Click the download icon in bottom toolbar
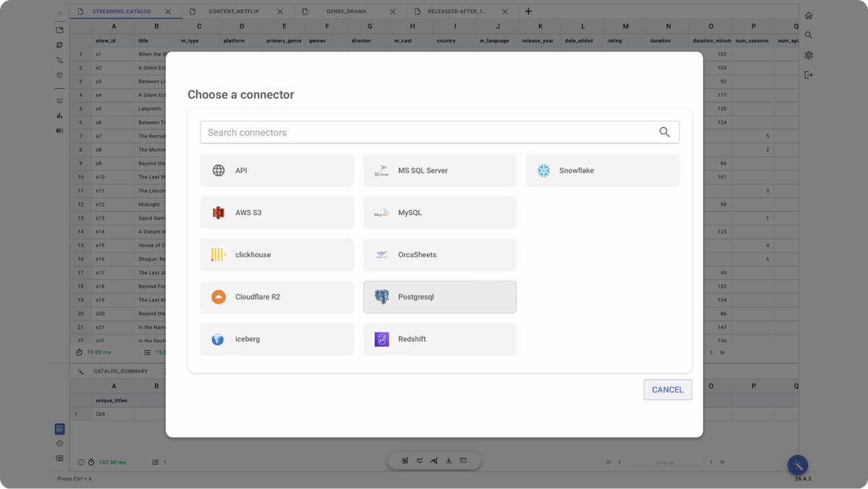Image resolution: width=868 pixels, height=489 pixels. (x=449, y=461)
